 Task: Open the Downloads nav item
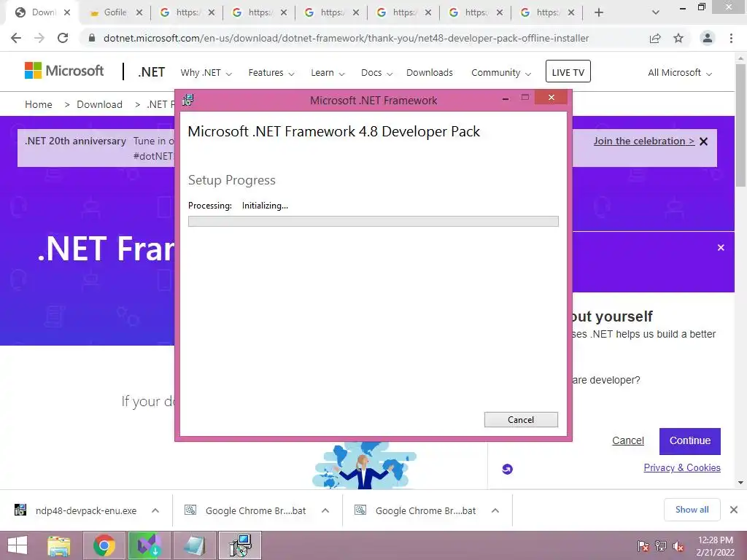pos(429,73)
